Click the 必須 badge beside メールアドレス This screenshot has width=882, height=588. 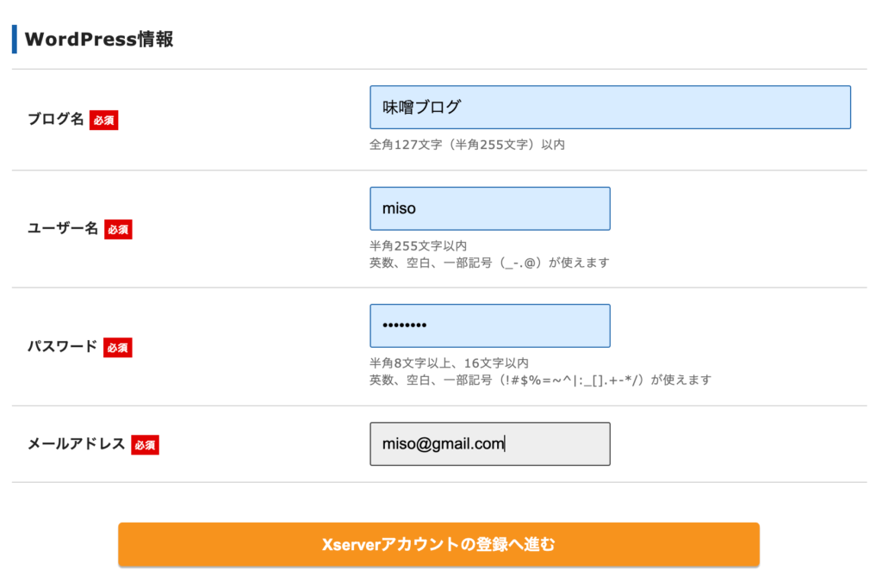coord(145,444)
